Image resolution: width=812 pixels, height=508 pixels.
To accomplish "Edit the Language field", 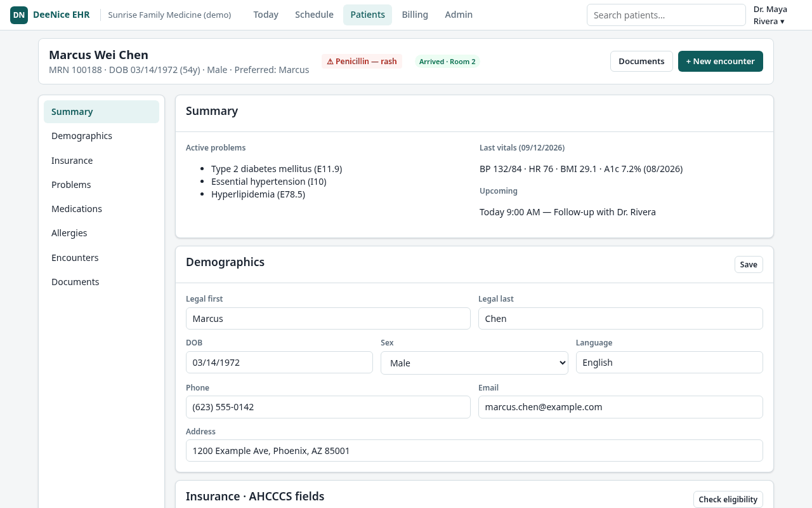I will coord(669,363).
